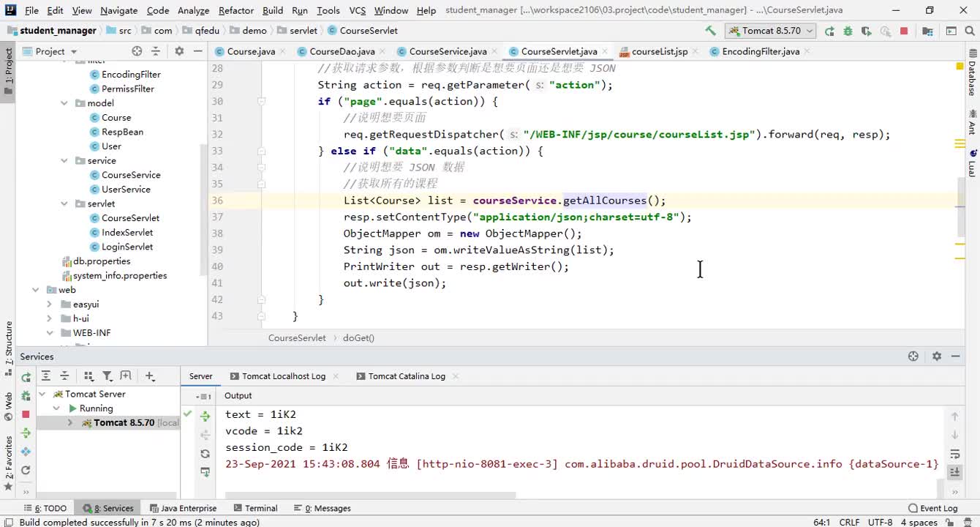Add a service with the plus icon
980x527 pixels.
pyautogui.click(x=150, y=375)
